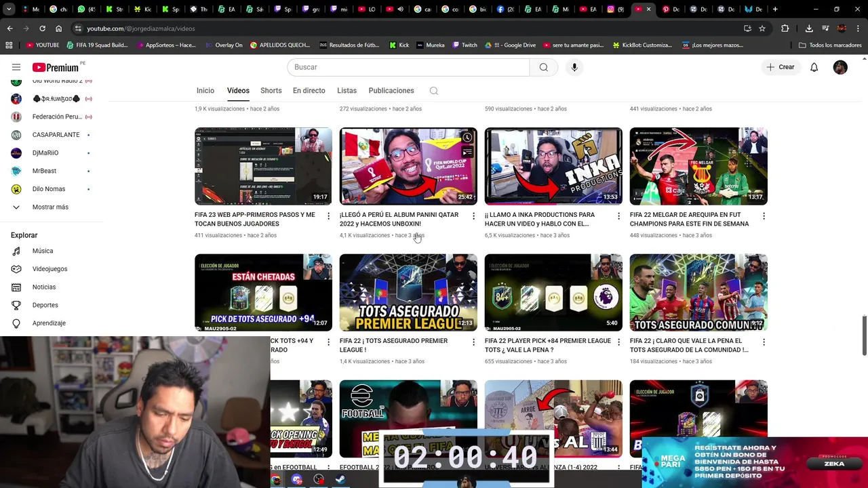Click the magnifier search button
The height and width of the screenshot is (488, 868).
click(544, 67)
